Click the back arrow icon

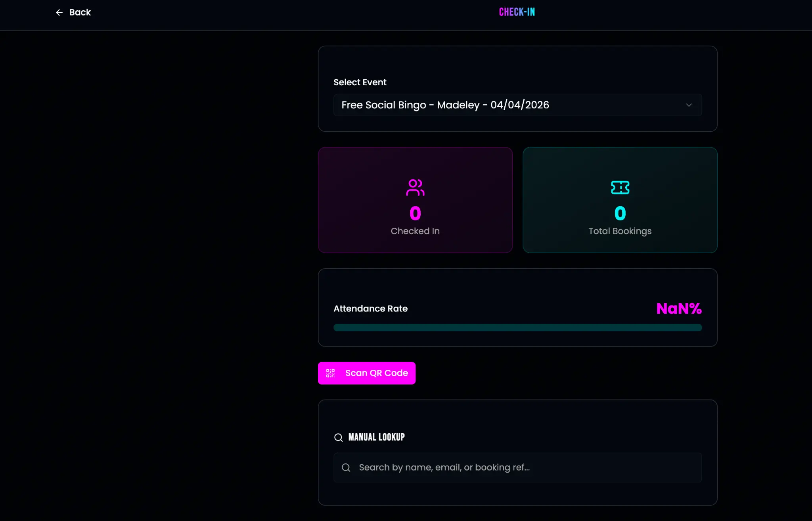tap(59, 13)
